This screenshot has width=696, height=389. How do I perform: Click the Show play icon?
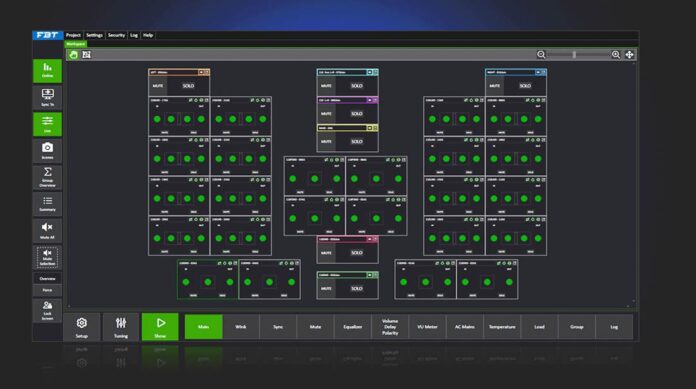click(x=160, y=327)
